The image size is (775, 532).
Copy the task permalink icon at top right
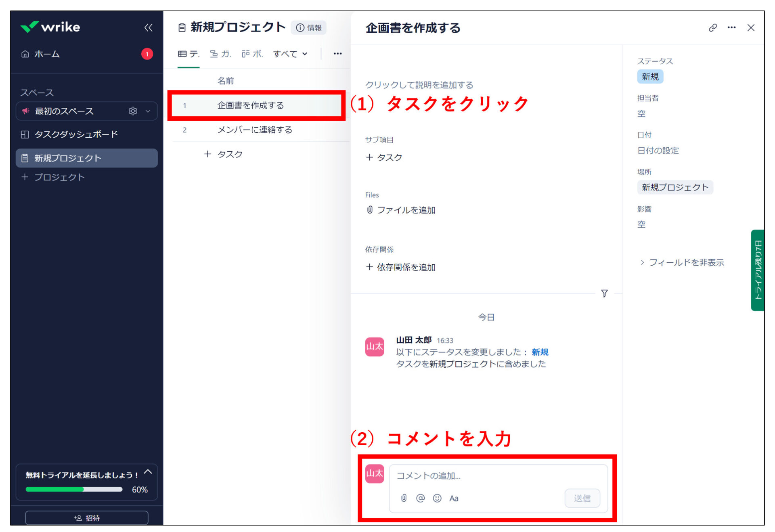click(712, 27)
